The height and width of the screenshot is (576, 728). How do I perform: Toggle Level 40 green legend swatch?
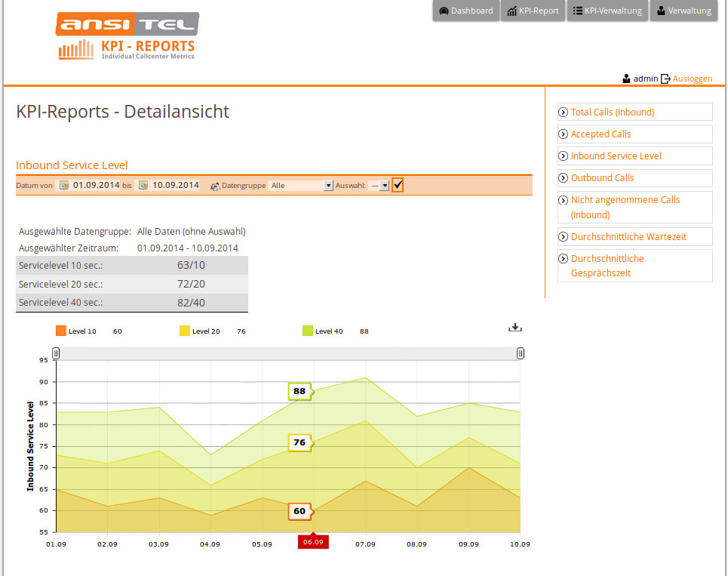(x=307, y=331)
